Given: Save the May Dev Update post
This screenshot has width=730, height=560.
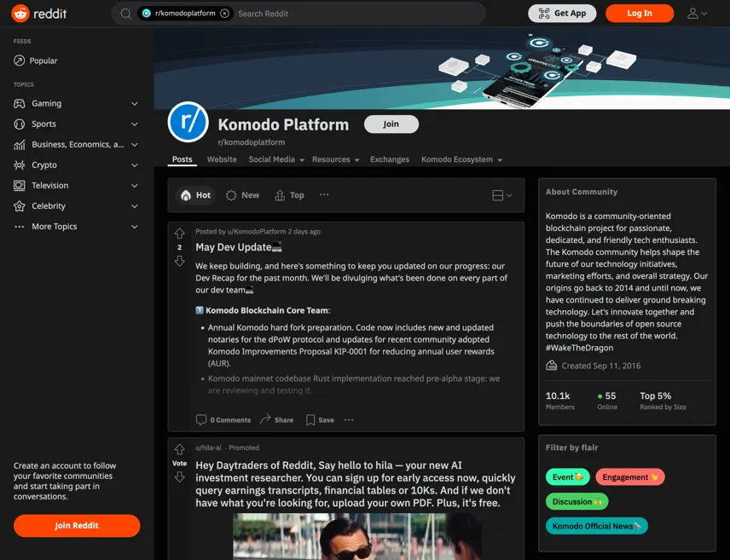Looking at the screenshot, I should [x=320, y=420].
